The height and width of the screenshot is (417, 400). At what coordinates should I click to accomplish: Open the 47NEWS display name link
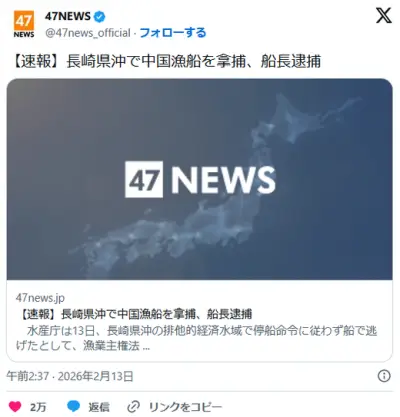click(68, 16)
